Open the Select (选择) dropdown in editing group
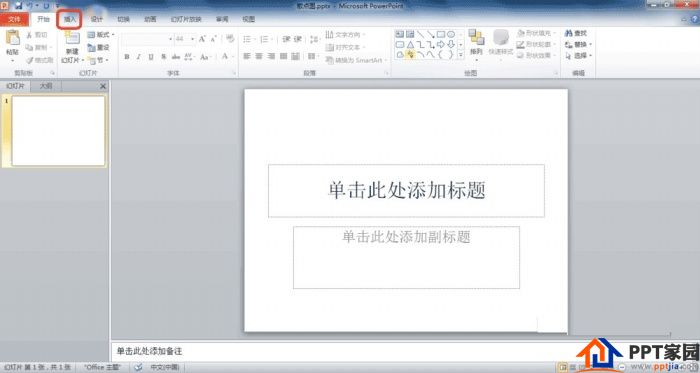Image resolution: width=700 pixels, height=373 pixels. (579, 56)
